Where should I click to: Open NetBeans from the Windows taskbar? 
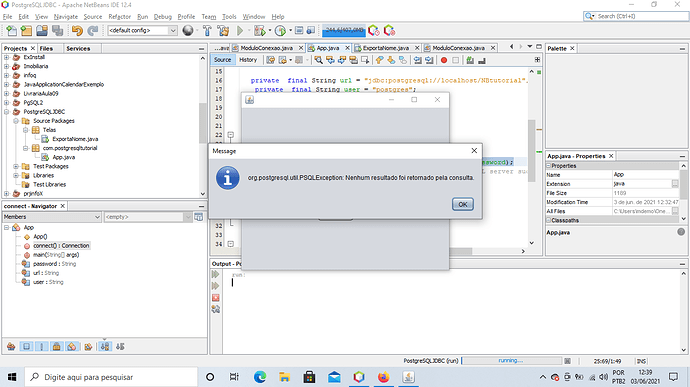click(x=359, y=377)
